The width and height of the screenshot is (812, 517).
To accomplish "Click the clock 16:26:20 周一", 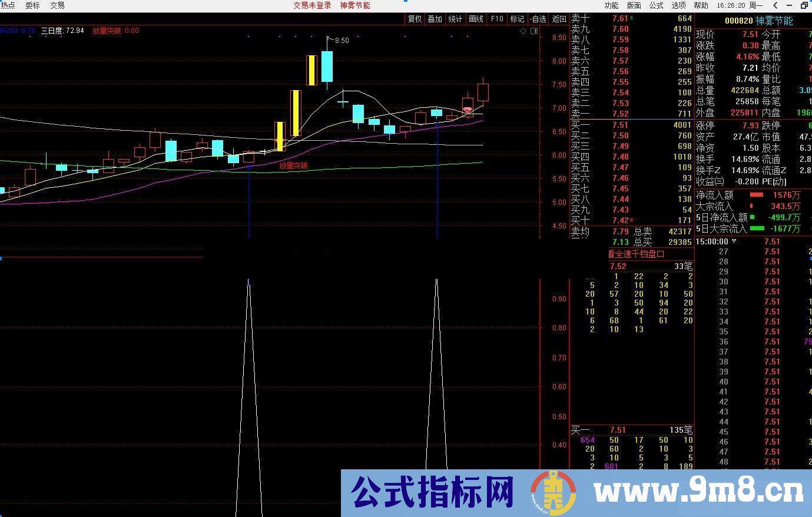I will 740,5.
